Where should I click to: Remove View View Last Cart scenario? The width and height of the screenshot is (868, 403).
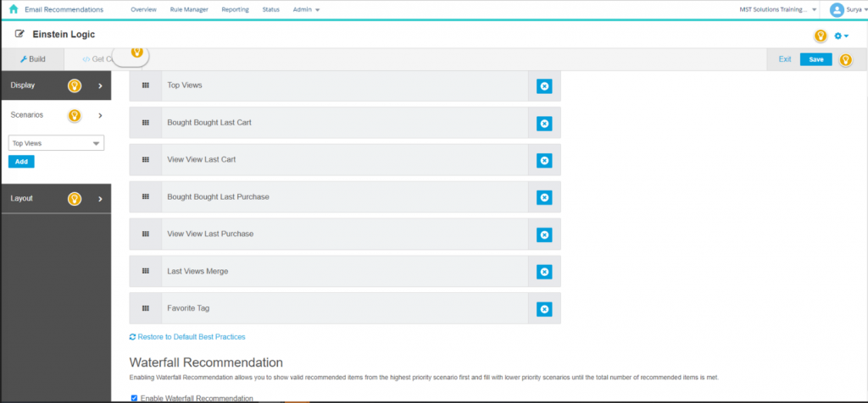[544, 160]
